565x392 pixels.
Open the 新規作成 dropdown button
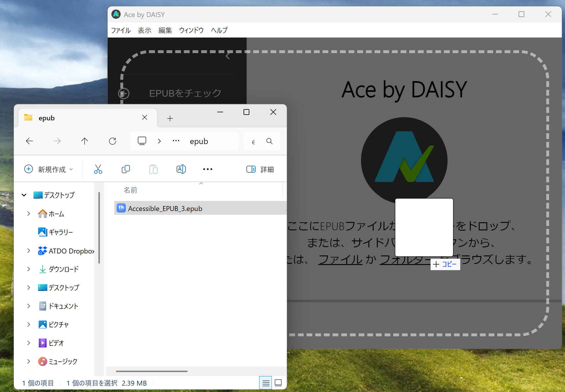click(x=48, y=169)
